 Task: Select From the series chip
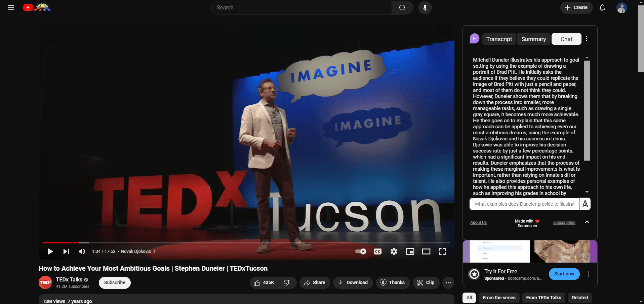pyautogui.click(x=499, y=298)
